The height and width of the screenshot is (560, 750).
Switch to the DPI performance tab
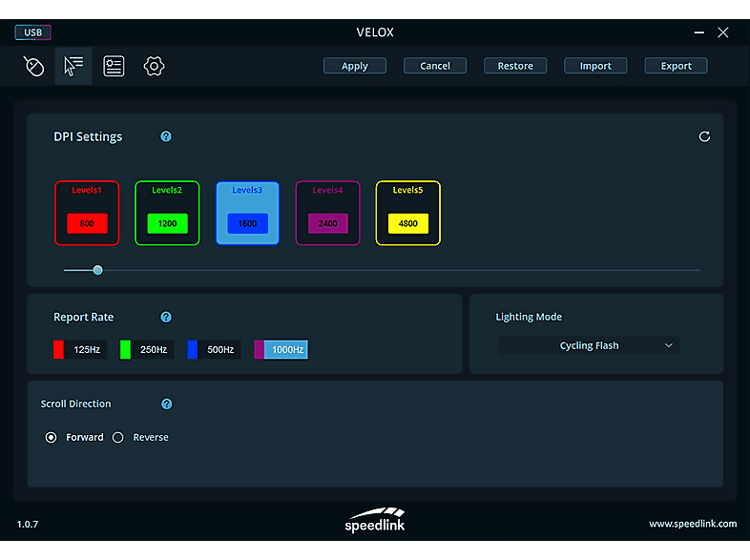73,66
